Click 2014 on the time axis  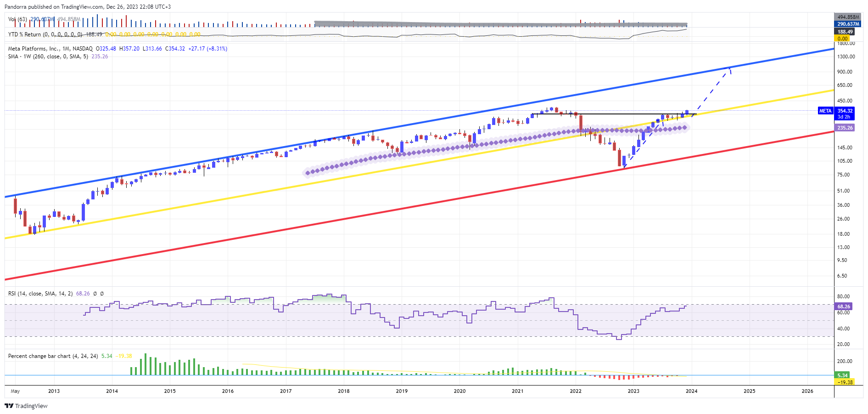point(112,391)
